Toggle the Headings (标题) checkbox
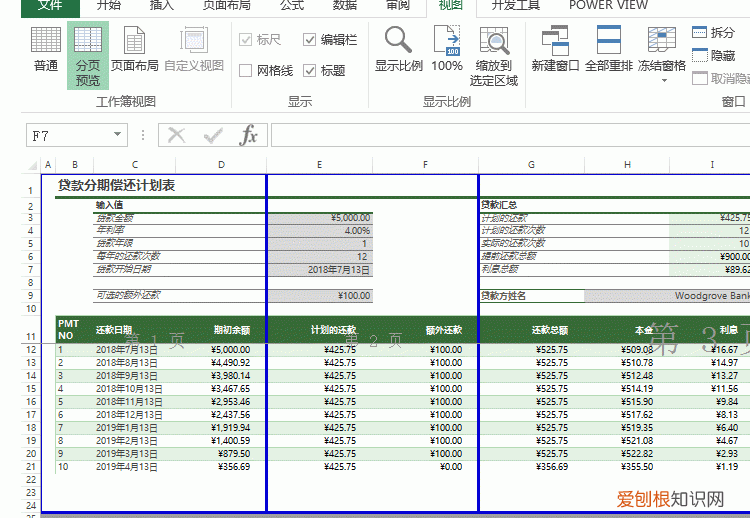This screenshot has width=750, height=518. coord(309,71)
